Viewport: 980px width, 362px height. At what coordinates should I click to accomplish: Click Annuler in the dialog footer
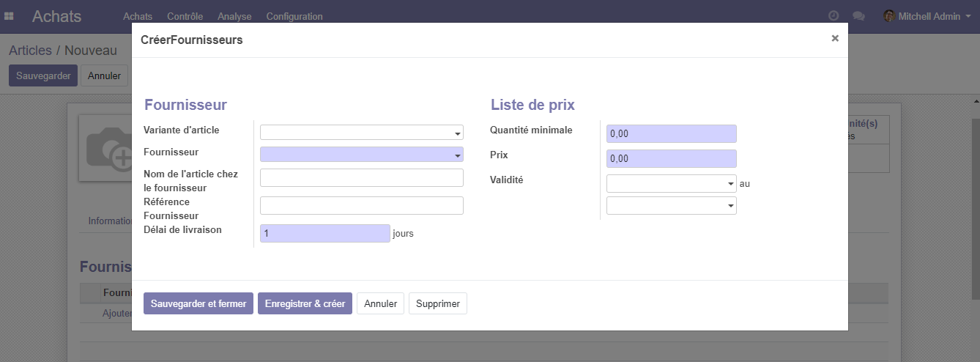point(380,303)
